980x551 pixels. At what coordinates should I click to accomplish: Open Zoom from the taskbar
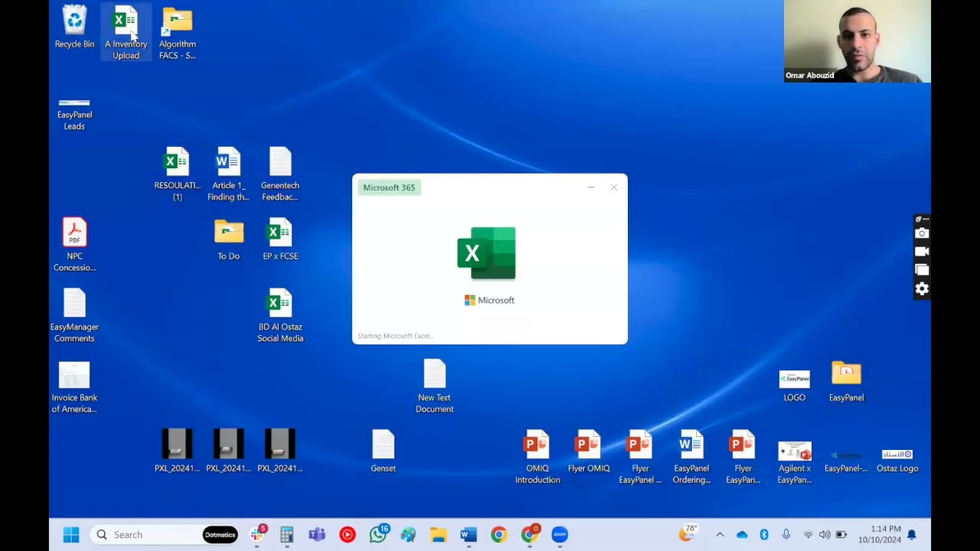point(560,535)
